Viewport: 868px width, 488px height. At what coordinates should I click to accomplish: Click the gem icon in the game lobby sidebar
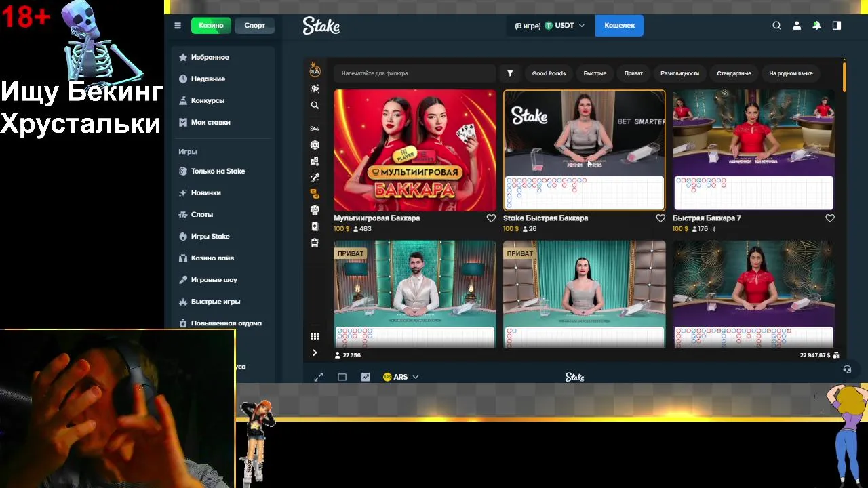pyautogui.click(x=315, y=89)
